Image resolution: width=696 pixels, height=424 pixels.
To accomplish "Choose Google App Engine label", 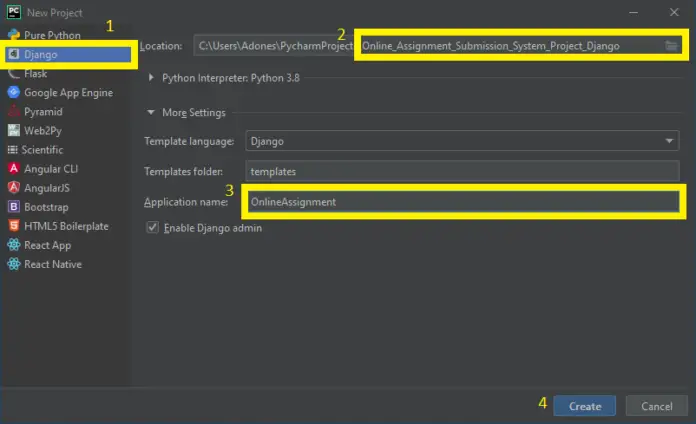I will point(68,93).
